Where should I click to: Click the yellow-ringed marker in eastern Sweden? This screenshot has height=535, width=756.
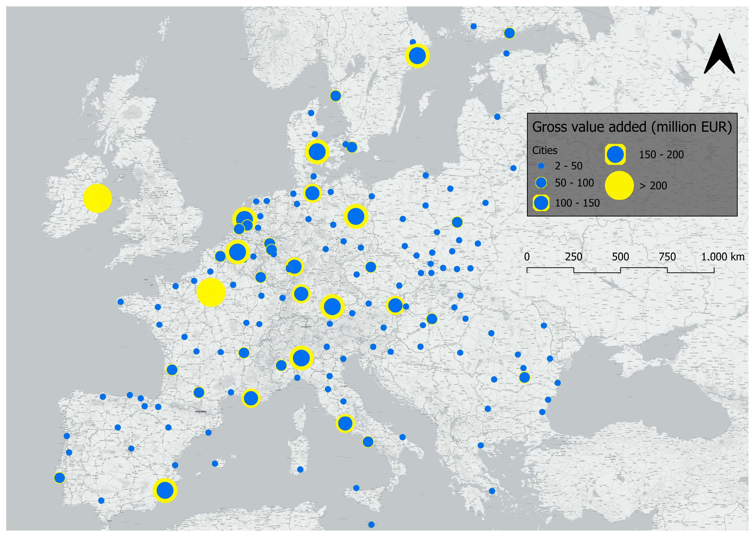(417, 56)
